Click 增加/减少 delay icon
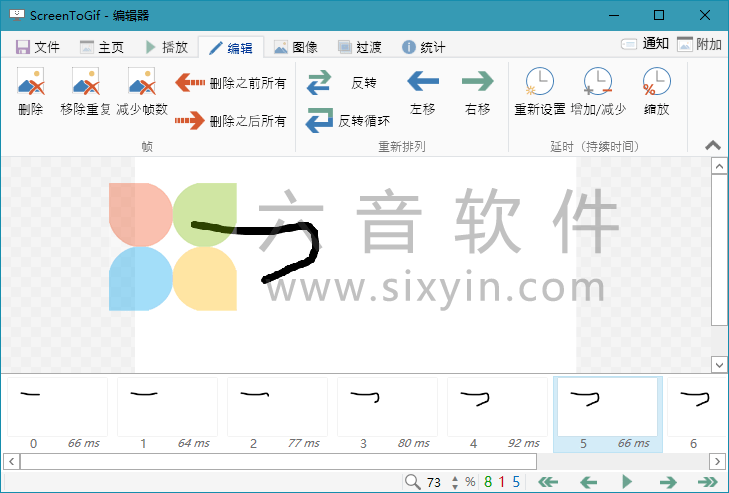729x493 pixels. (x=598, y=81)
